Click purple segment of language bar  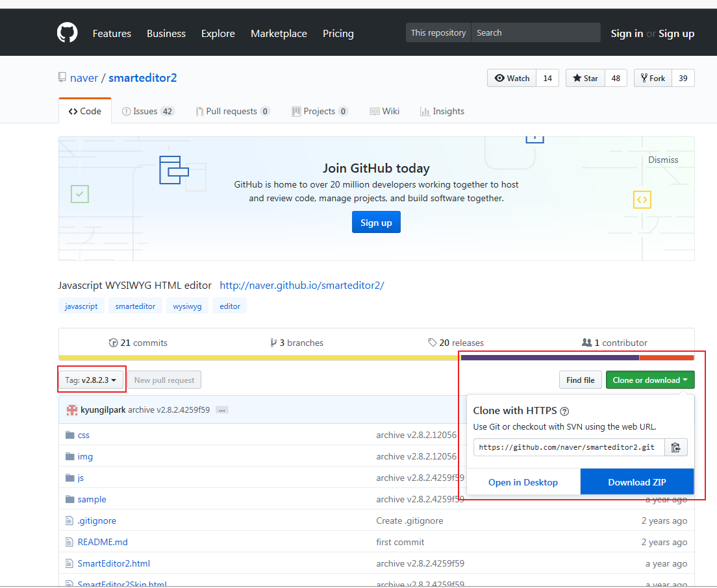[x=550, y=358]
